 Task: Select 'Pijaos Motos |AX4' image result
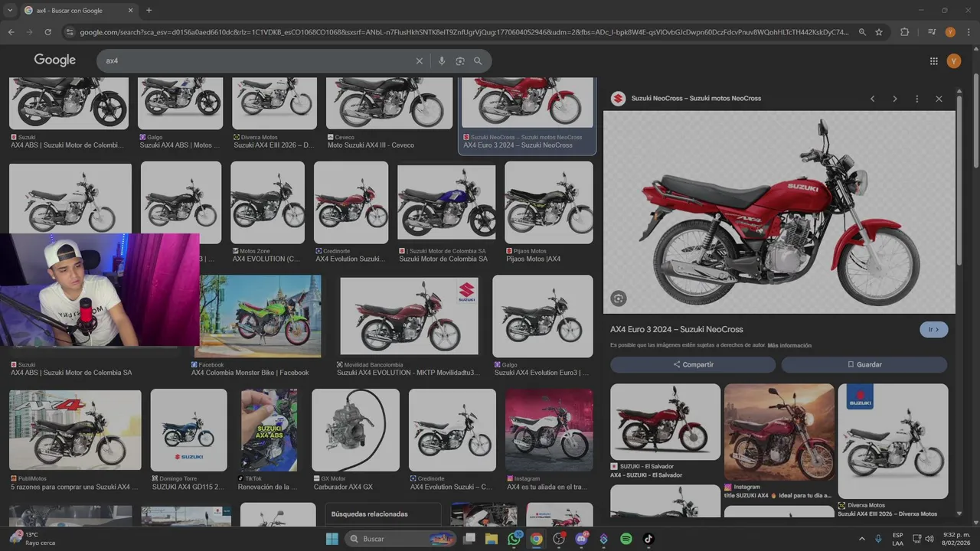click(549, 213)
